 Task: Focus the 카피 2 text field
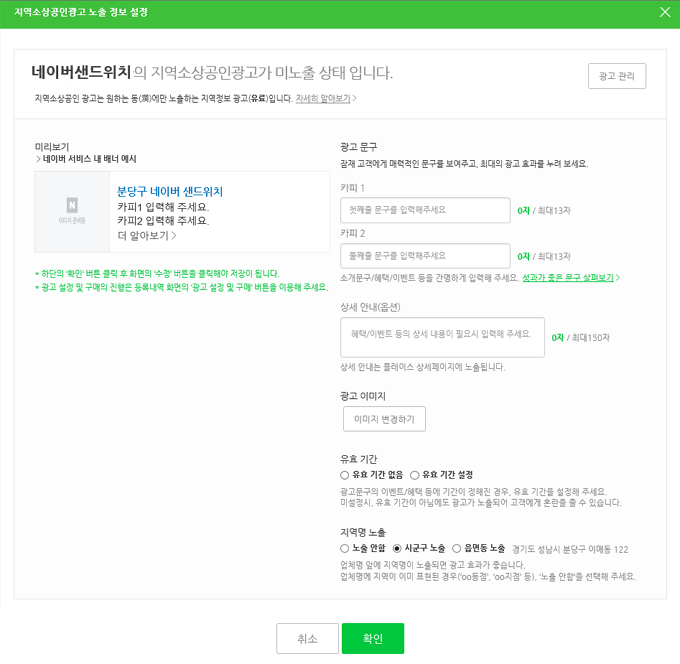[x=425, y=256]
